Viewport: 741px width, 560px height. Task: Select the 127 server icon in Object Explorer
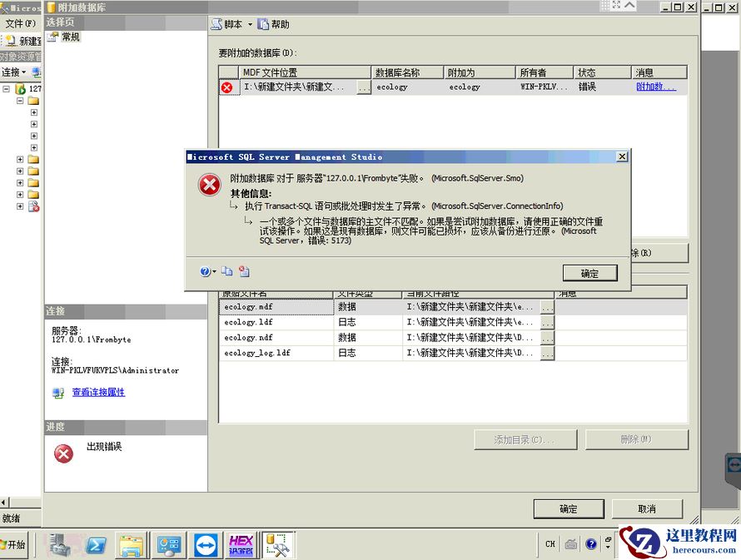(20, 89)
